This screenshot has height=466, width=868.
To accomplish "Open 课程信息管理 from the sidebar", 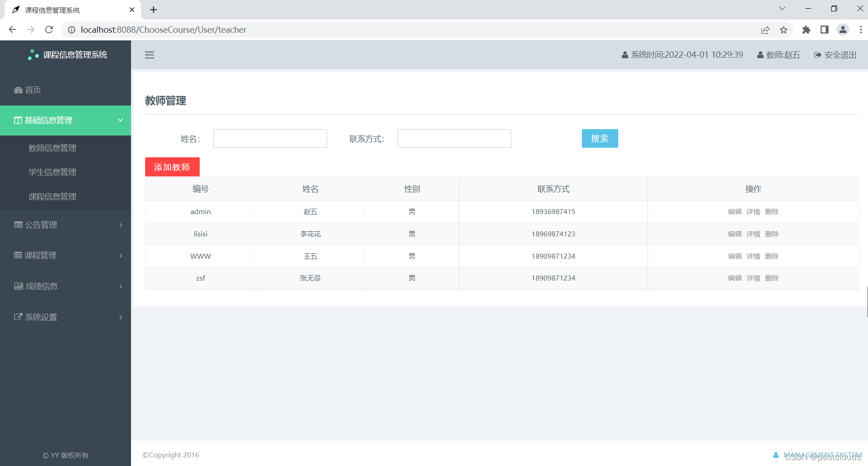I will (52, 196).
